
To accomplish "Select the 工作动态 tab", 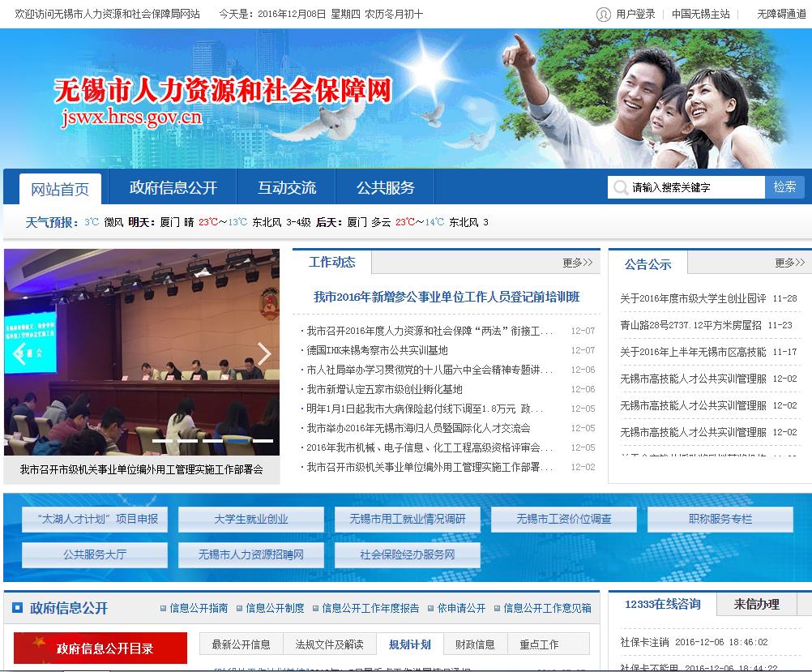I will (332, 262).
